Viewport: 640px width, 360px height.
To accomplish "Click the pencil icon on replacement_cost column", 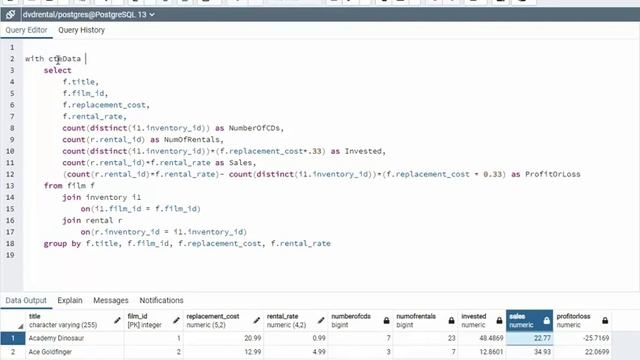I will [x=256, y=320].
